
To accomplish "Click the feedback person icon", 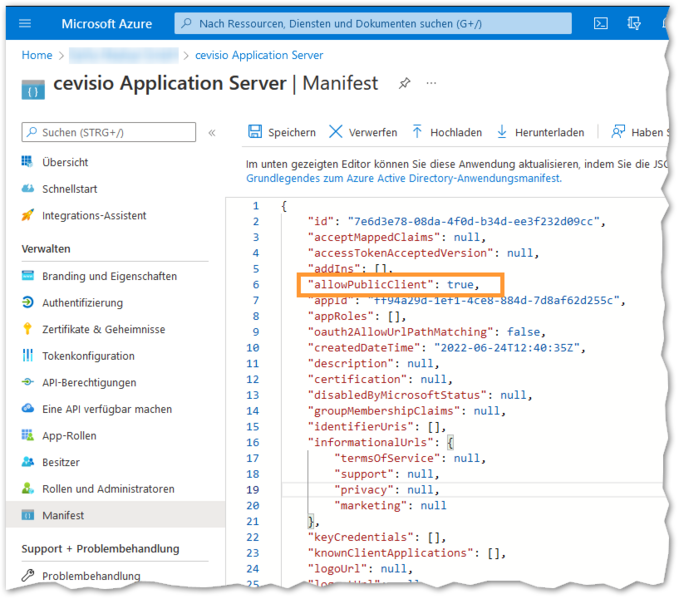I will (618, 131).
